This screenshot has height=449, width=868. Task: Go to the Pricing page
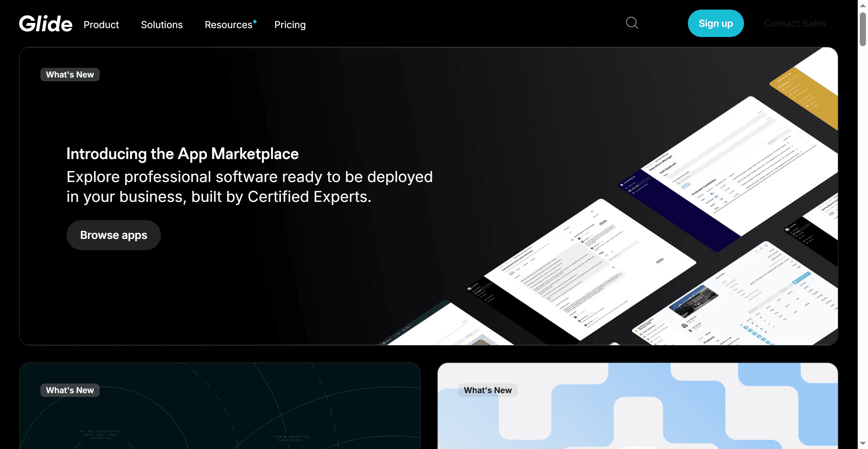(x=290, y=25)
